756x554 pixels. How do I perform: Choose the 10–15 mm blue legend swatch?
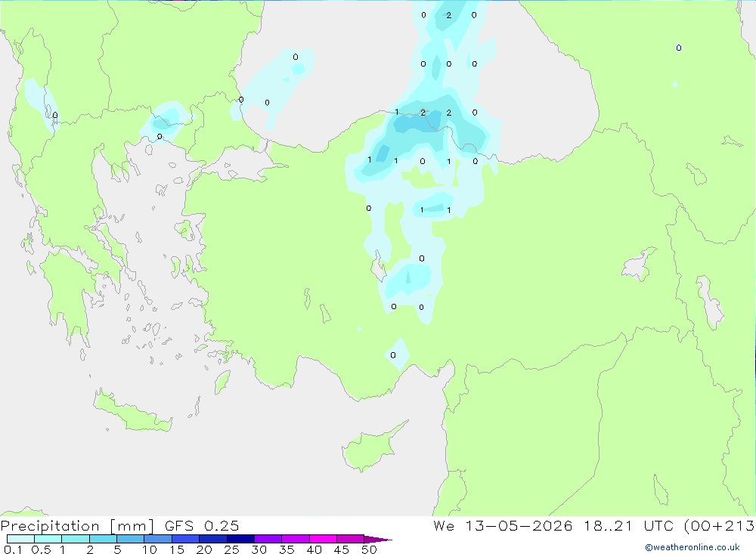point(158,539)
